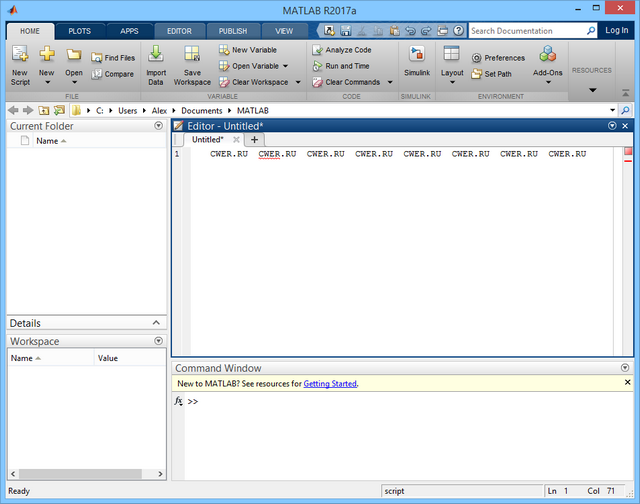Expand the Details panel chevron
Viewport: 640px width, 504px height.
point(157,323)
